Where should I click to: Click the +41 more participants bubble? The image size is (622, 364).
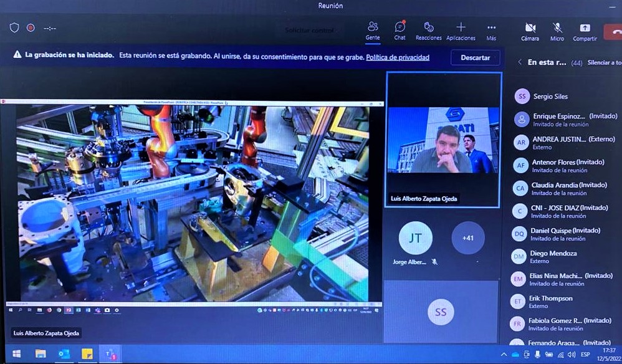coord(467,237)
